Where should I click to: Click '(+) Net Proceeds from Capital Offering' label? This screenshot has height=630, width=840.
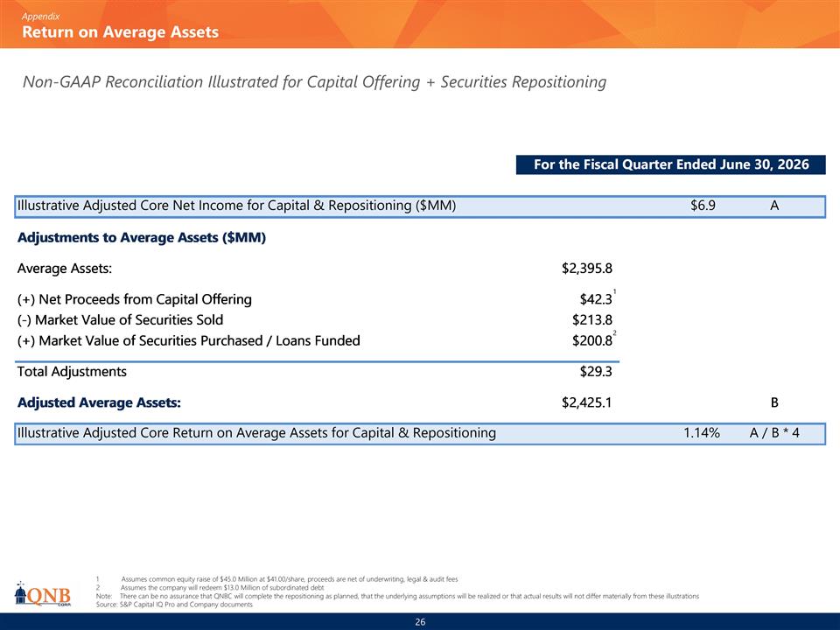click(135, 299)
